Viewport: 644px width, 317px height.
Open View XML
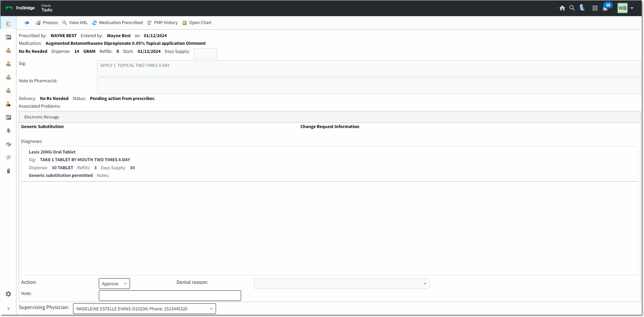(75, 23)
